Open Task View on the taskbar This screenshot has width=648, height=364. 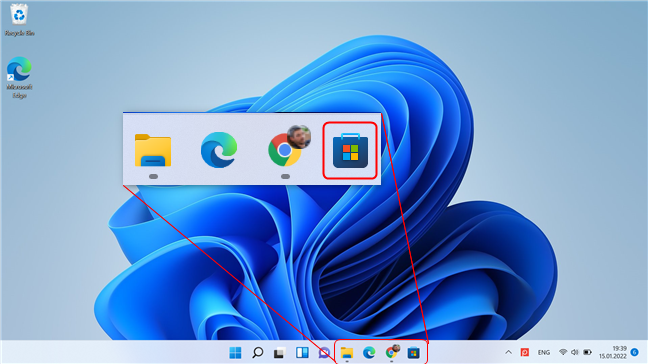coord(279,353)
